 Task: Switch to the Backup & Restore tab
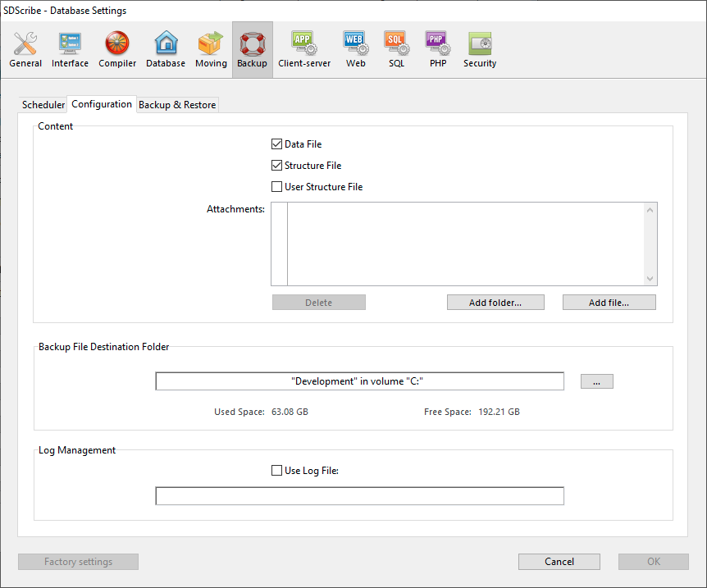(177, 105)
